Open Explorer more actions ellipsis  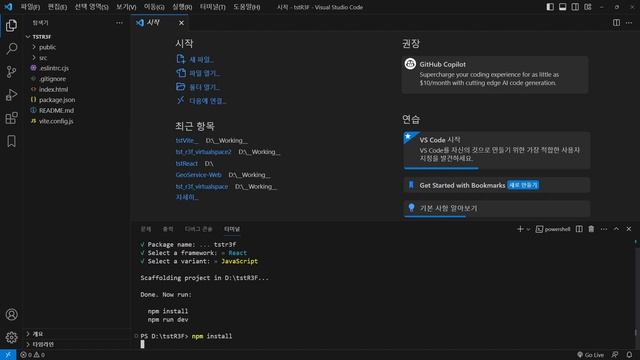point(119,23)
